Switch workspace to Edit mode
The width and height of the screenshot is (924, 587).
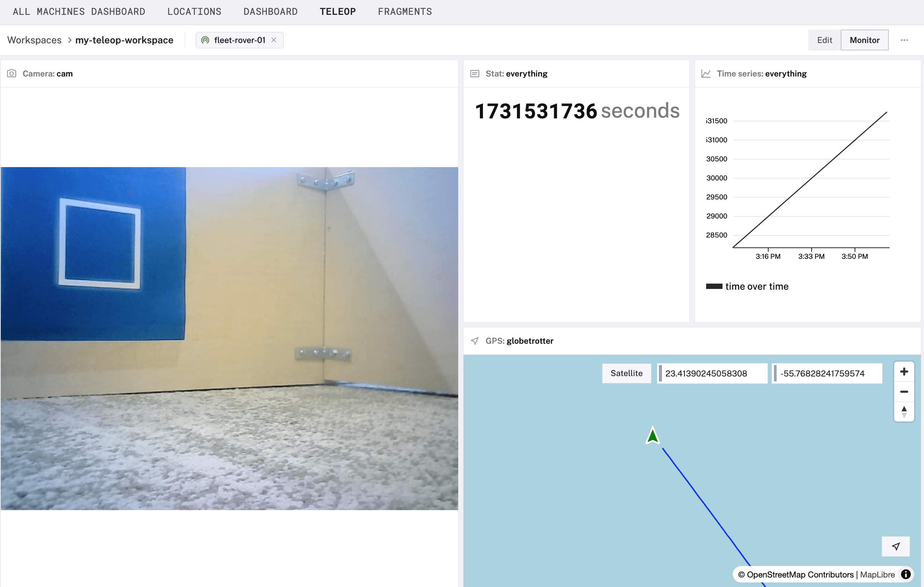pos(824,40)
